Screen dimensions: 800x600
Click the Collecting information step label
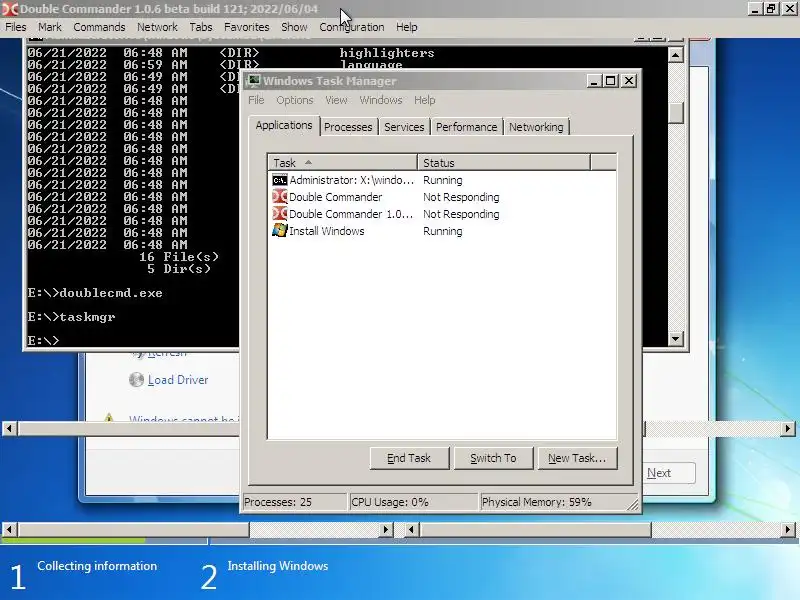tap(97, 566)
